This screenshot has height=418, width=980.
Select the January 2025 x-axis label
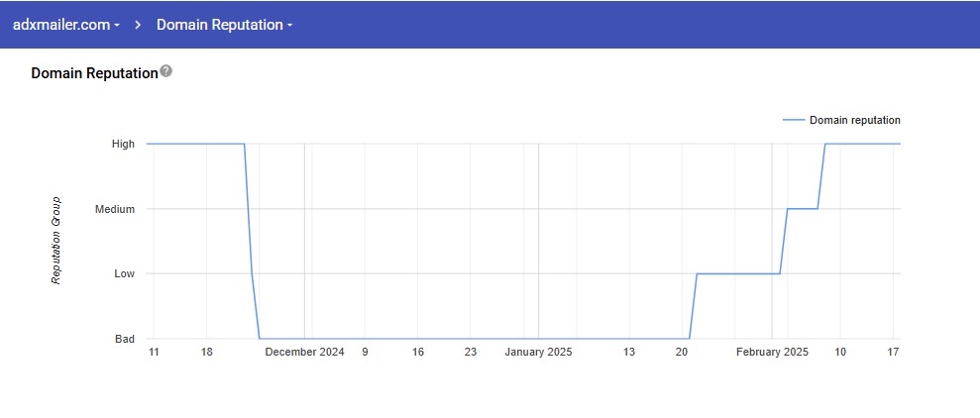pos(538,352)
